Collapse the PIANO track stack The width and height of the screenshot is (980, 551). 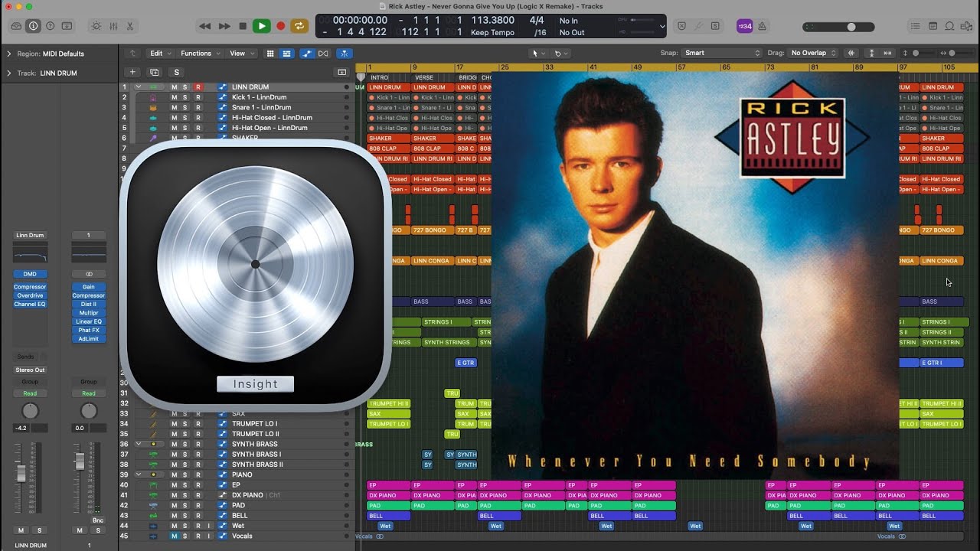pos(139,474)
